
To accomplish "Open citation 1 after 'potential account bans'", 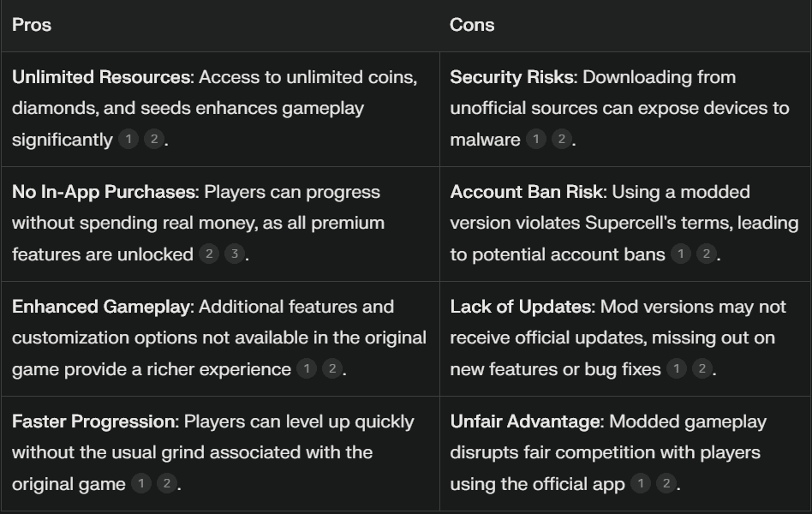I will (x=681, y=254).
